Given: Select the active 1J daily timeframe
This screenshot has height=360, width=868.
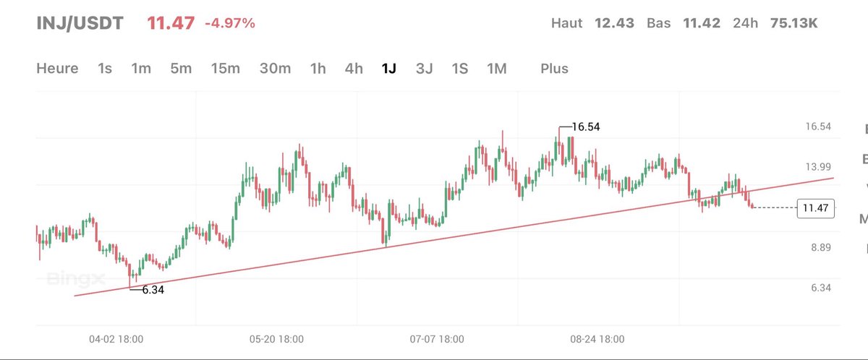Looking at the screenshot, I should click(389, 69).
